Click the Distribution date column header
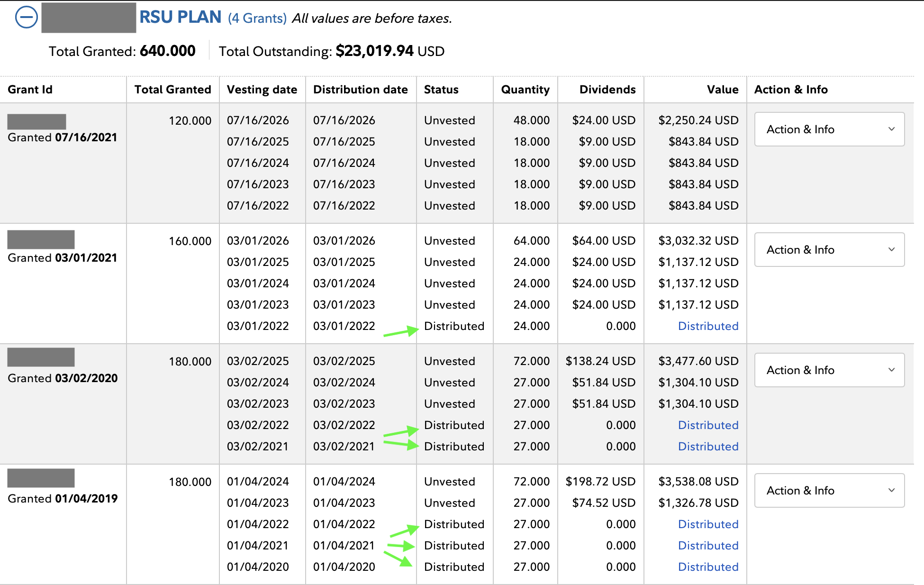The width and height of the screenshot is (924, 585). point(360,90)
